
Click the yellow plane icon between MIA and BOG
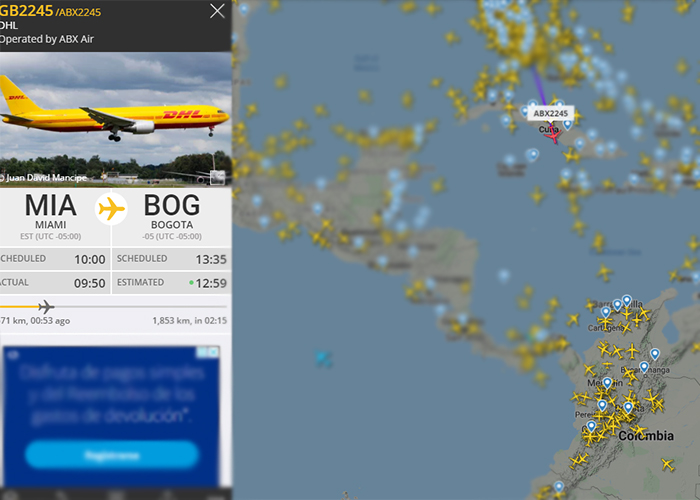[x=111, y=208]
